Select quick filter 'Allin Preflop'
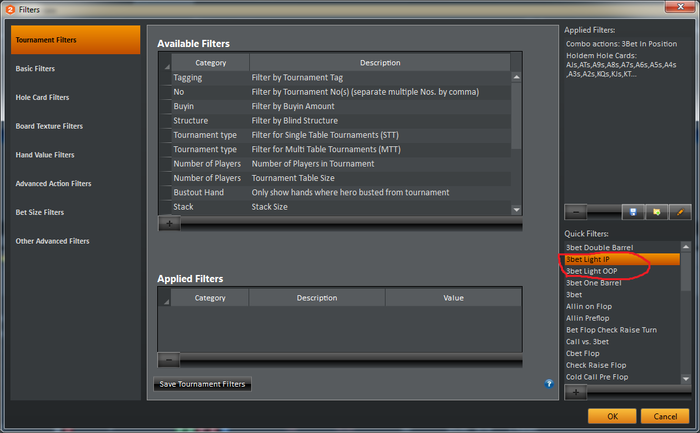The image size is (700, 433). [x=622, y=318]
